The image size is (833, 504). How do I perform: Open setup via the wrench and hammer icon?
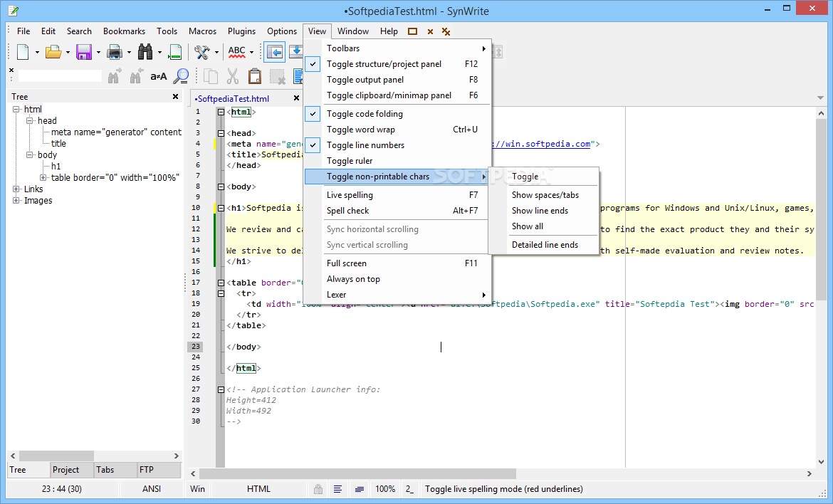(x=202, y=52)
